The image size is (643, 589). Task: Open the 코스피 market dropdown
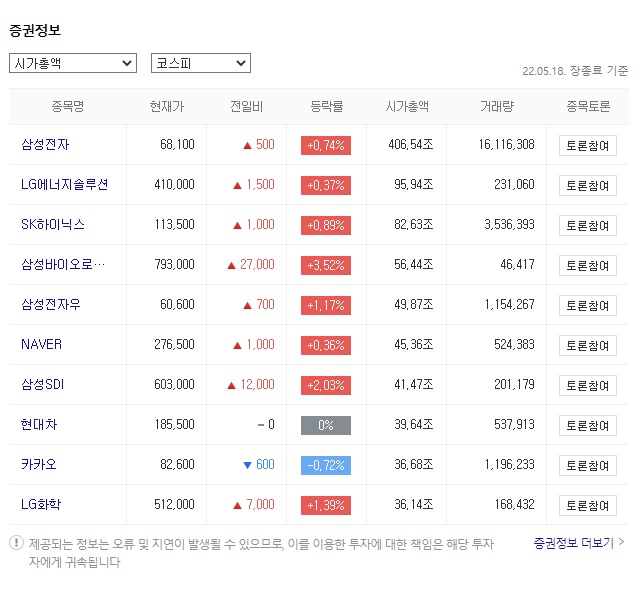pyautogui.click(x=201, y=63)
